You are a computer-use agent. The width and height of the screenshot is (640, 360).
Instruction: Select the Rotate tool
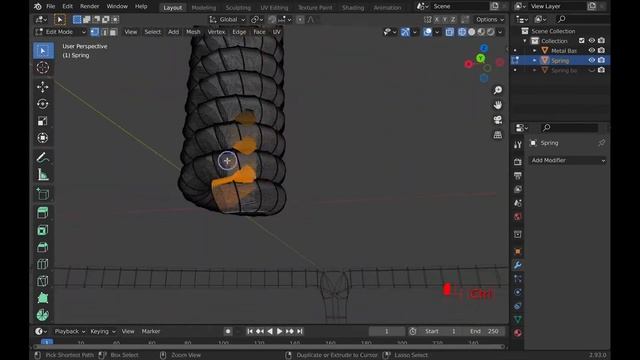pos(43,104)
